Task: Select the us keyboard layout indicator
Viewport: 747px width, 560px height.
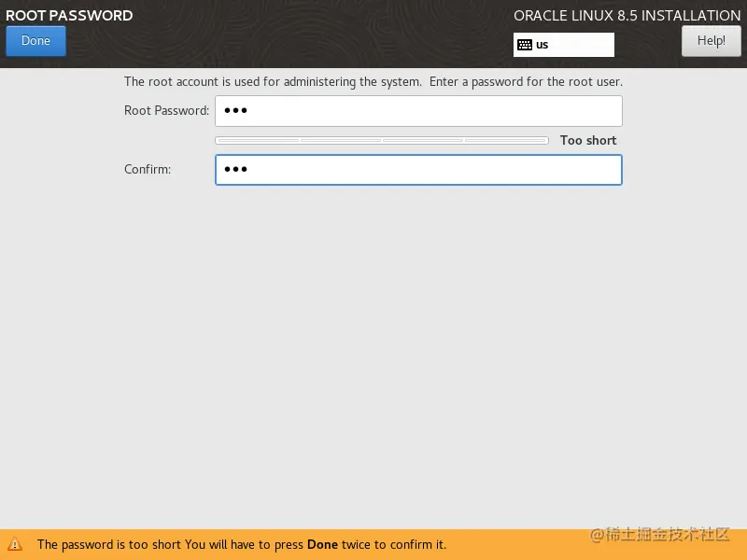Action: [564, 45]
